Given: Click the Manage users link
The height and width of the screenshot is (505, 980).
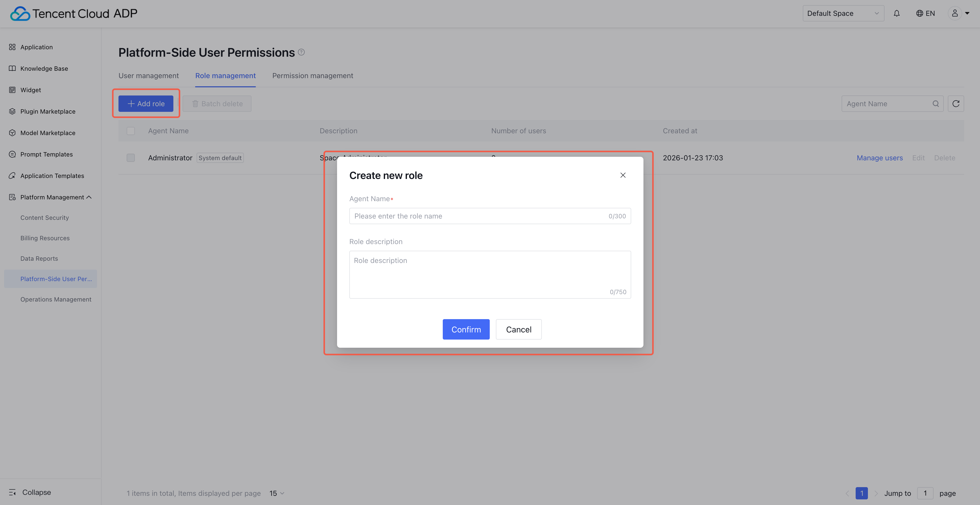Looking at the screenshot, I should point(880,158).
